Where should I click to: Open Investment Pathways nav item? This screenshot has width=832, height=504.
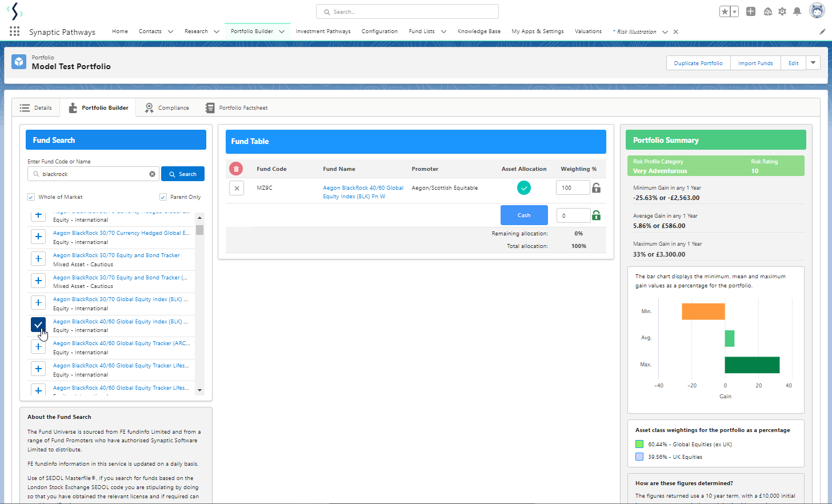click(x=323, y=31)
